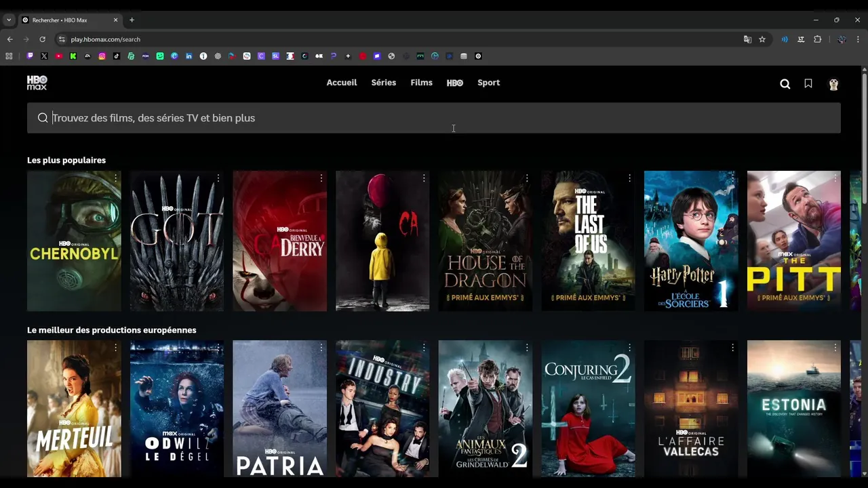Open Les Animaux Fantastiques 2 poster
The height and width of the screenshot is (488, 868).
486,409
